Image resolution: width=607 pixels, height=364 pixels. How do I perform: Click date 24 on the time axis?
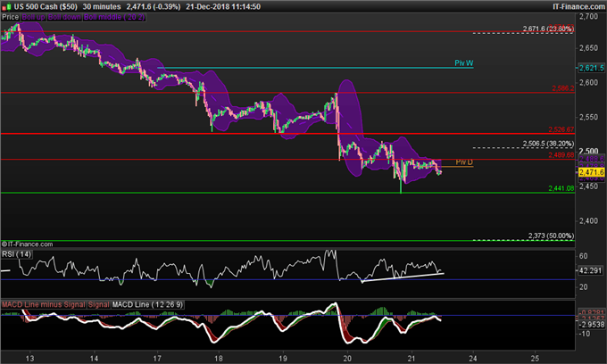coord(473,358)
